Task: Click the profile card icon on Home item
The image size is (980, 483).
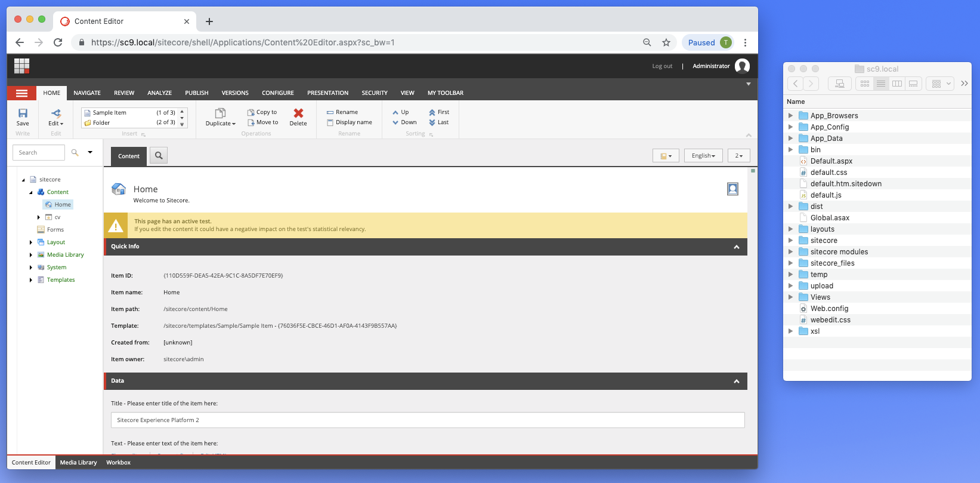Action: [733, 189]
